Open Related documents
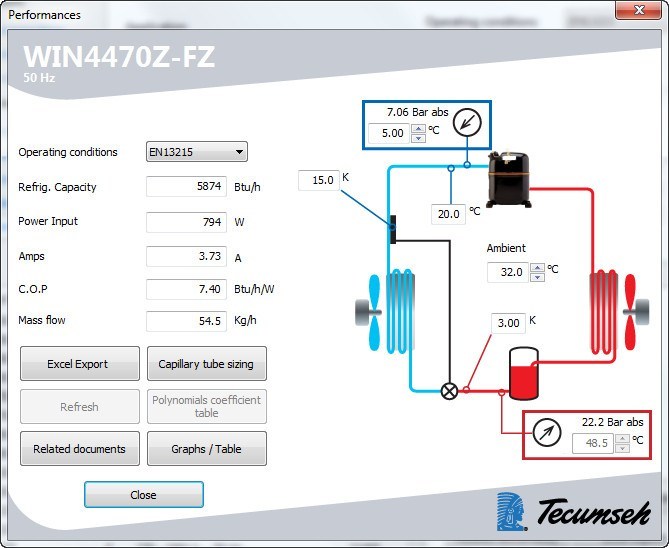 (80, 449)
